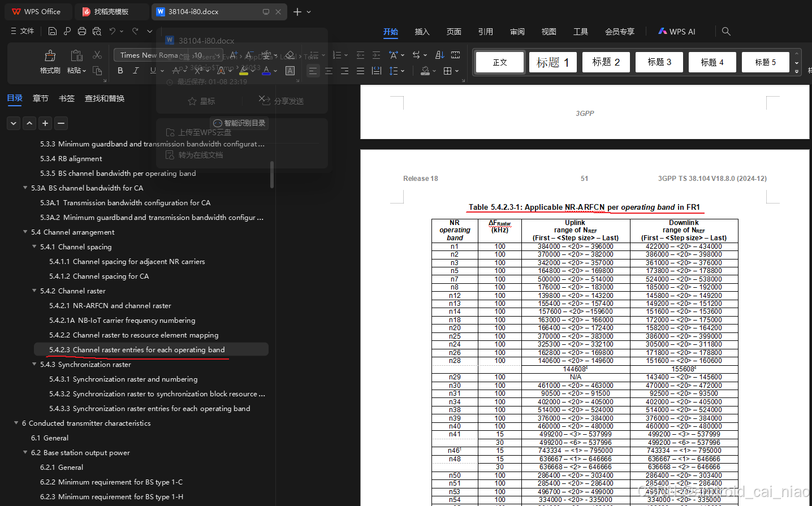The width and height of the screenshot is (812, 506).
Task: Open the 章节 navigation tab
Action: [x=40, y=98]
